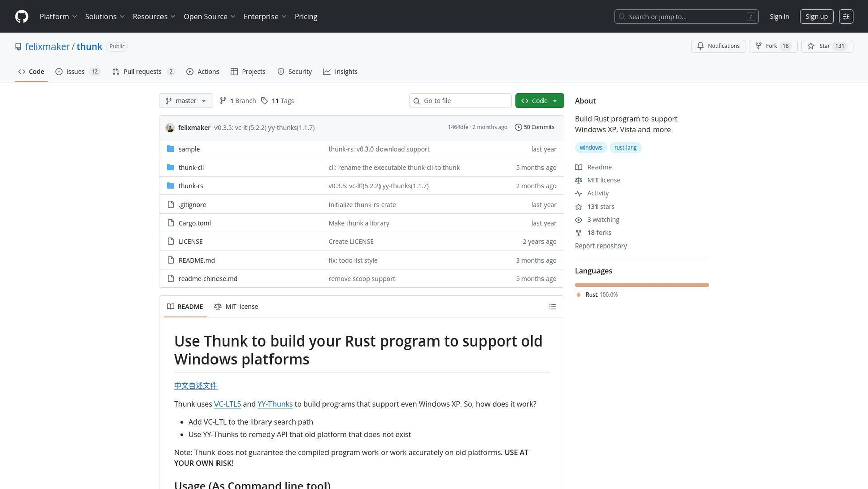
Task: Open the README.md file
Action: click(196, 260)
